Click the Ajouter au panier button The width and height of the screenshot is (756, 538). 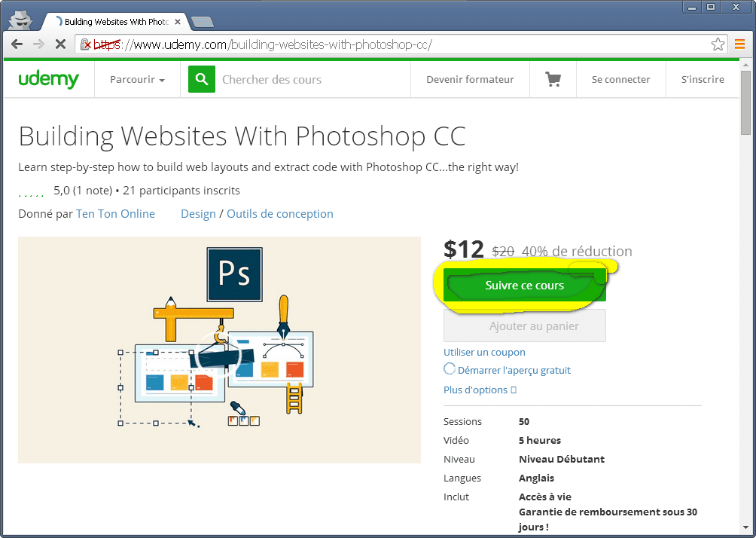(525, 326)
